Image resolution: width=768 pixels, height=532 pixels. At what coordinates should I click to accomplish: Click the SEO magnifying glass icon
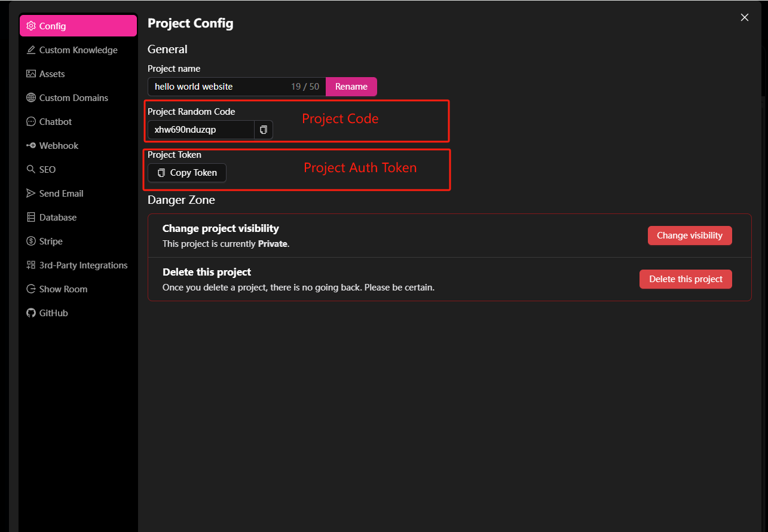(x=31, y=170)
